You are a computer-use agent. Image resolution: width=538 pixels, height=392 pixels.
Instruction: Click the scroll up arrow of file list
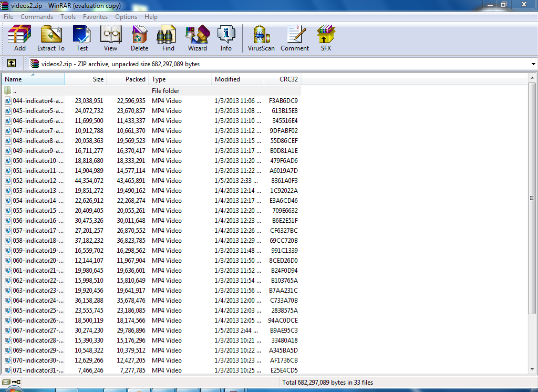coord(532,78)
